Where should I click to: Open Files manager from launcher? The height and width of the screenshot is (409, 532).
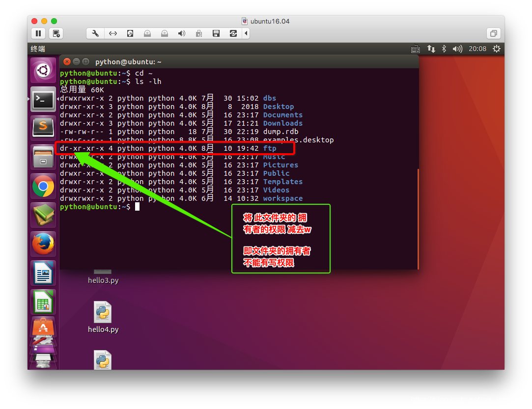coord(43,157)
